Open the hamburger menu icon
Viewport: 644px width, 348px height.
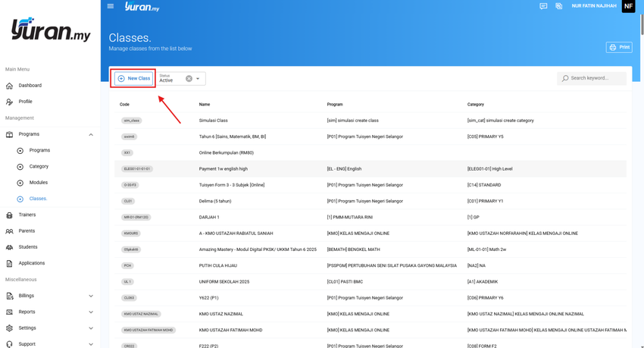point(110,6)
